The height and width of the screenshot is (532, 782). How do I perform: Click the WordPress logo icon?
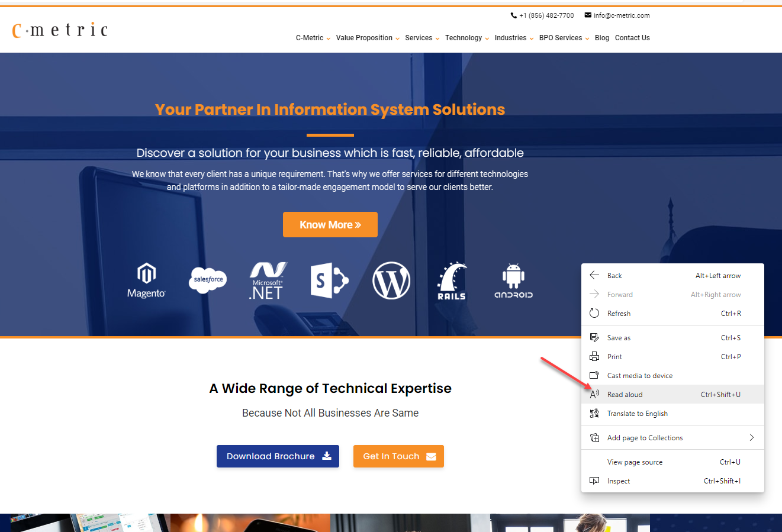tap(391, 280)
